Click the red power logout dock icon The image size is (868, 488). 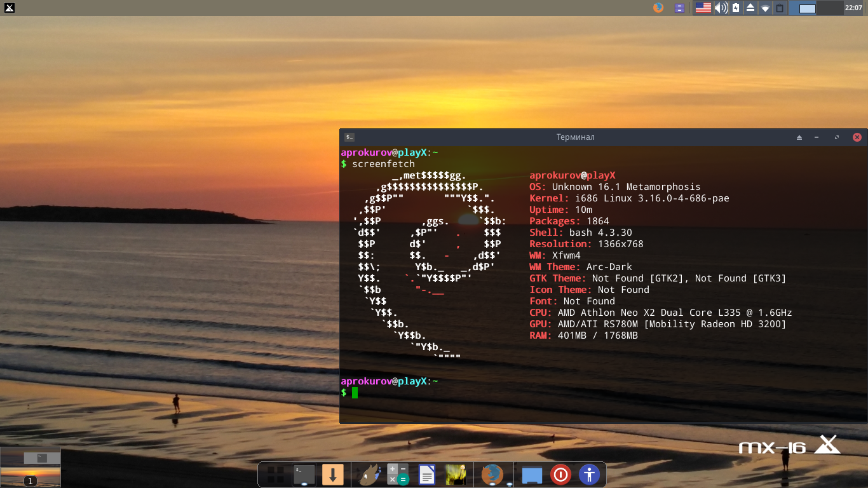[x=560, y=475]
